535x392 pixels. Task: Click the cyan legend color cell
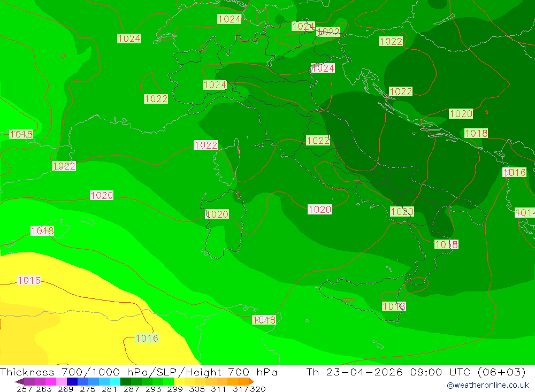(115, 381)
